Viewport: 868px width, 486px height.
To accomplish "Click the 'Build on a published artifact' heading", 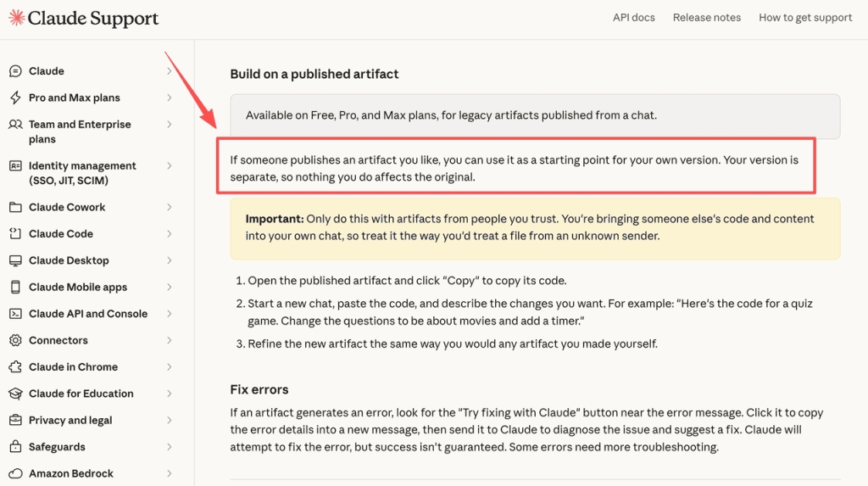I will (314, 75).
